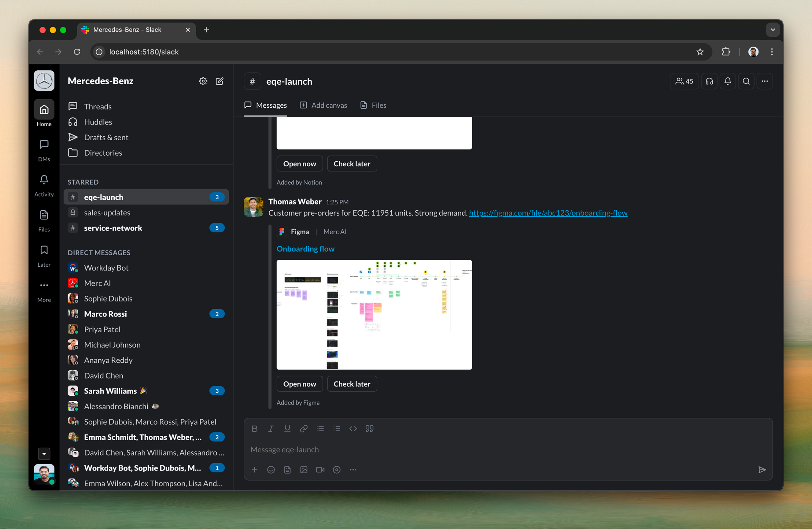Open the Figma onboarding flow preview image
This screenshot has height=529, width=812.
[374, 315]
